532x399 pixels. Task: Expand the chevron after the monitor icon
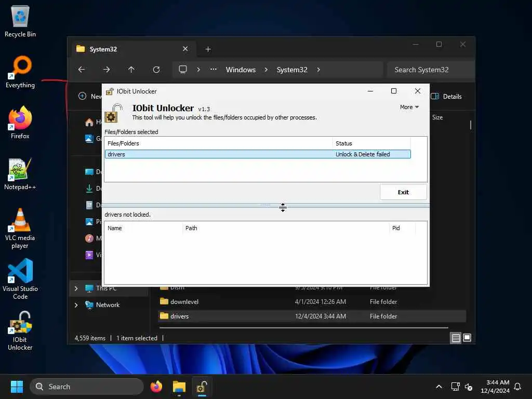click(x=198, y=70)
